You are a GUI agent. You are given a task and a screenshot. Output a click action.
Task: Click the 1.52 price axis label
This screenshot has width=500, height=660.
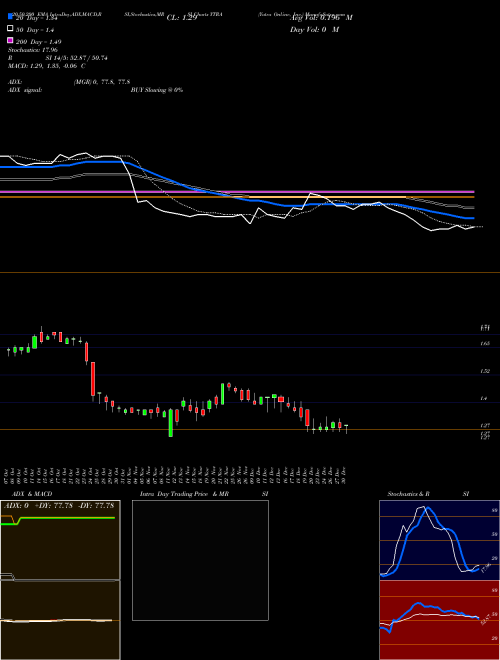click(485, 371)
